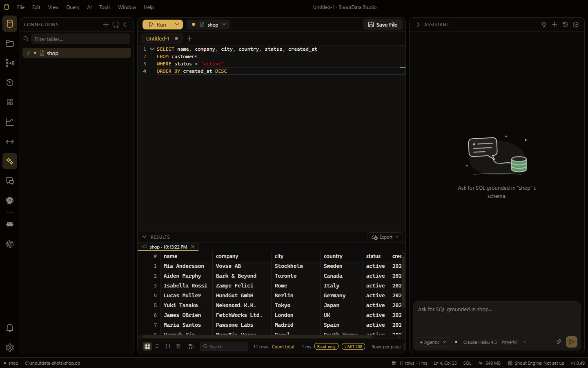Toggle the word wrap results option
Image resolution: width=588 pixels, height=368 pixels.
click(x=191, y=346)
